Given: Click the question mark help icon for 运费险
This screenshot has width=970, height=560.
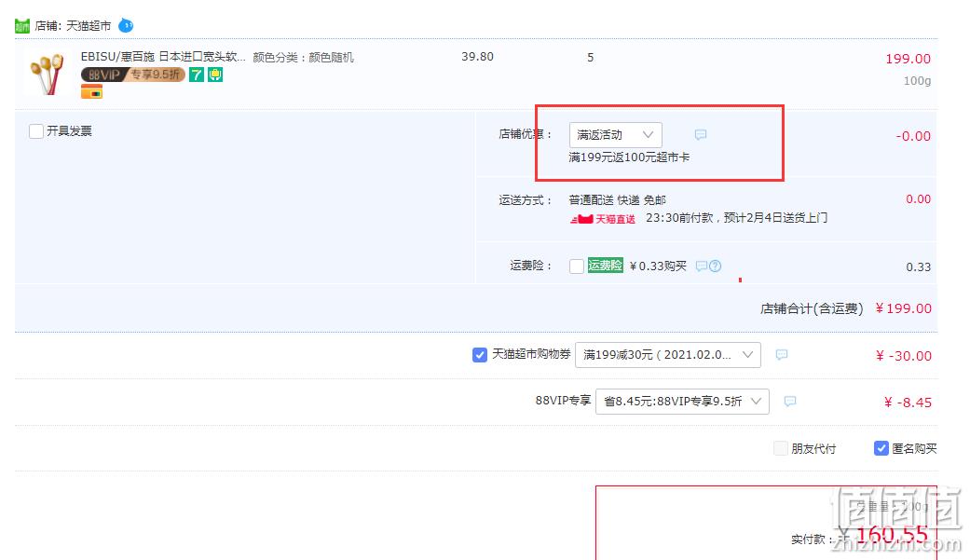Looking at the screenshot, I should pyautogui.click(x=715, y=266).
